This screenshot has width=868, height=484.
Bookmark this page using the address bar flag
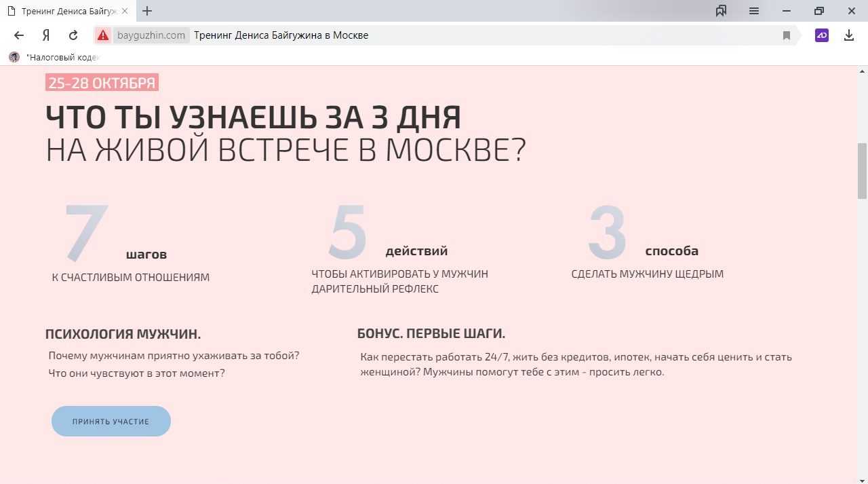[787, 35]
